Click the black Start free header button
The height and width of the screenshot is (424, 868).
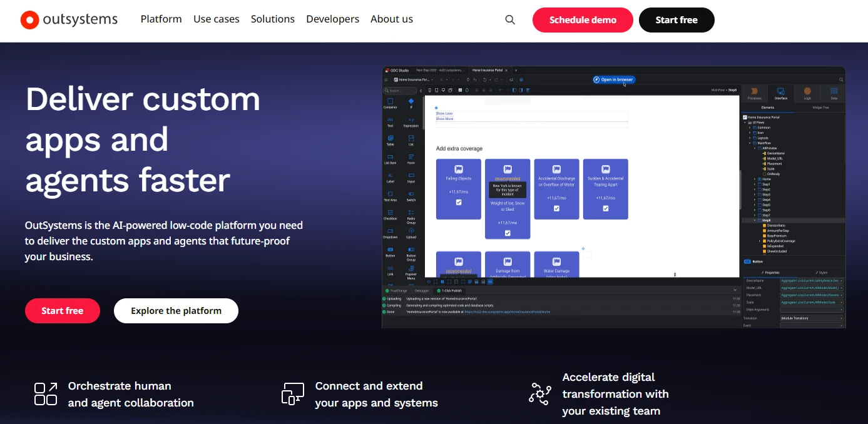click(x=677, y=20)
